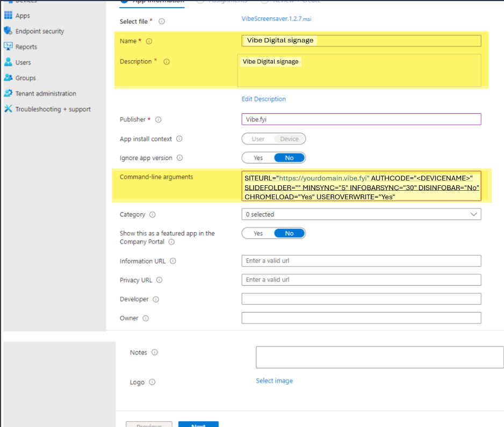Viewport: 504px width, 427px height.
Task: Select the Tenant administration menu label
Action: [46, 93]
